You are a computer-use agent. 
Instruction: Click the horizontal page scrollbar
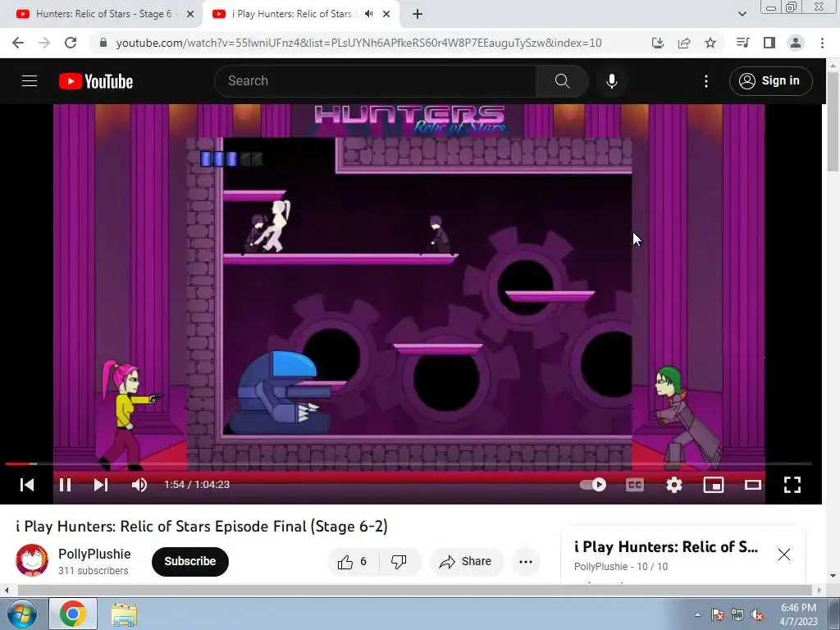[x=414, y=590]
